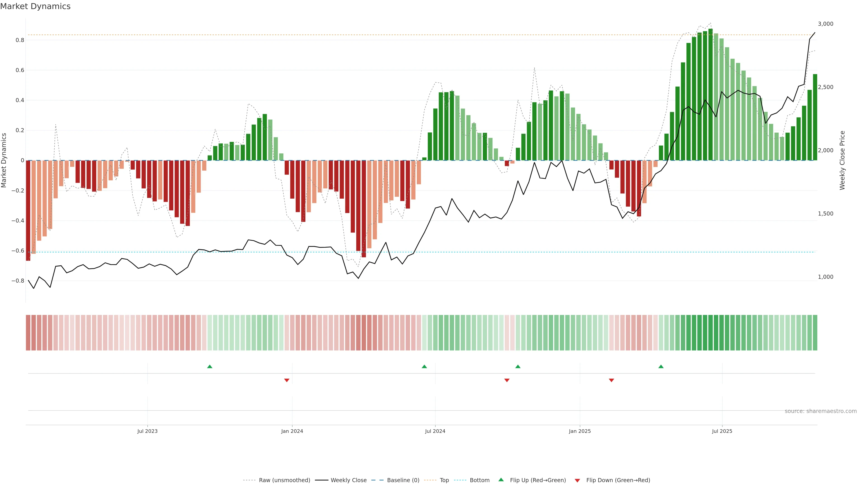Click the rotated Market Dynamics left axis title
868x488 pixels.
[x=4, y=160]
